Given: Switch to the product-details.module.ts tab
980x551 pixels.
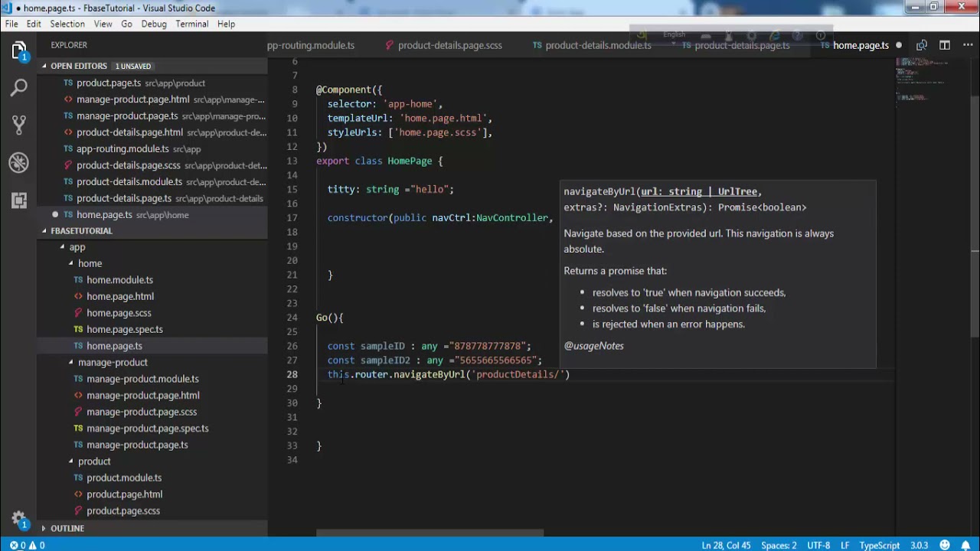Looking at the screenshot, I should pyautogui.click(x=592, y=45).
